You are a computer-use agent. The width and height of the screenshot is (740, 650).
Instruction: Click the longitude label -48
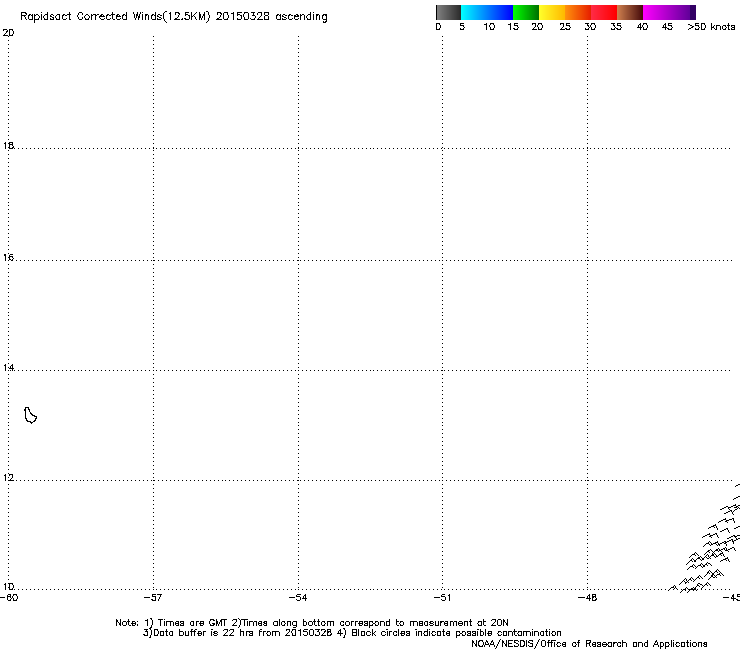[x=588, y=598]
